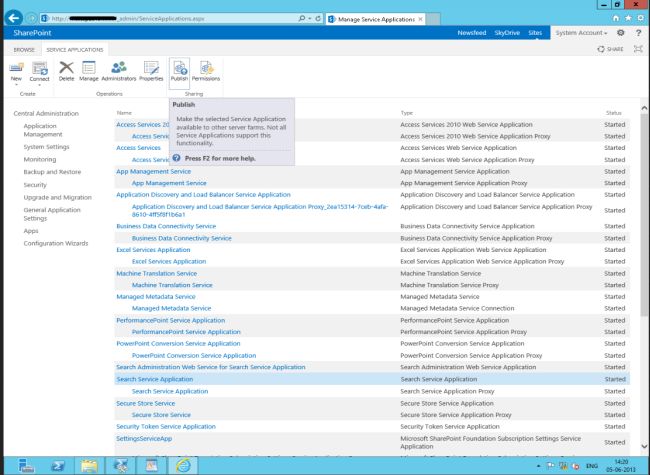Click the address bar search magnifier icon
This screenshot has width=650, height=475.
[x=302, y=19]
